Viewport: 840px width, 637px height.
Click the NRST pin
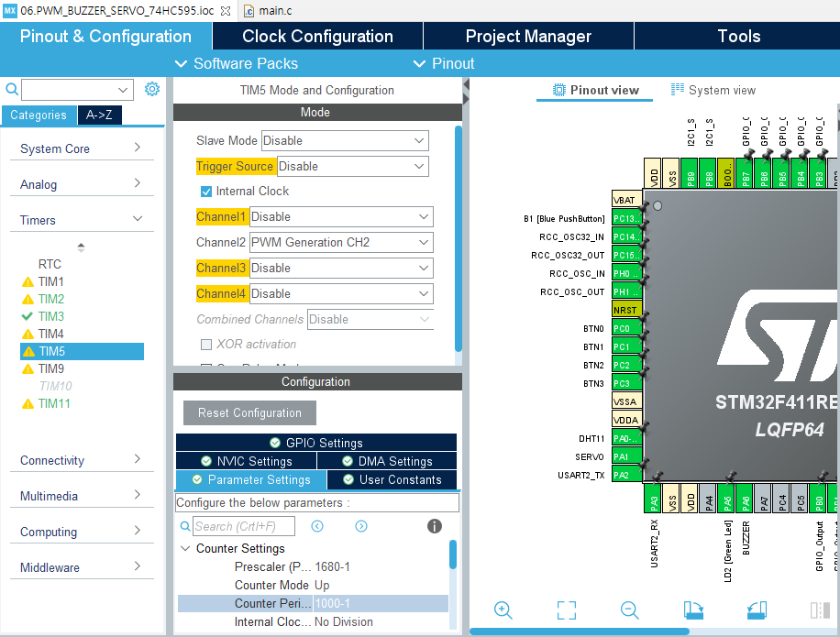click(626, 310)
